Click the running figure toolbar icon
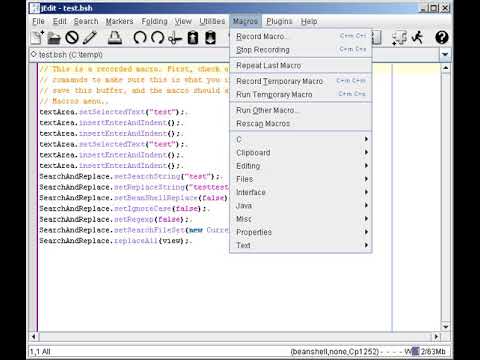The image size is (480, 360). (418, 37)
